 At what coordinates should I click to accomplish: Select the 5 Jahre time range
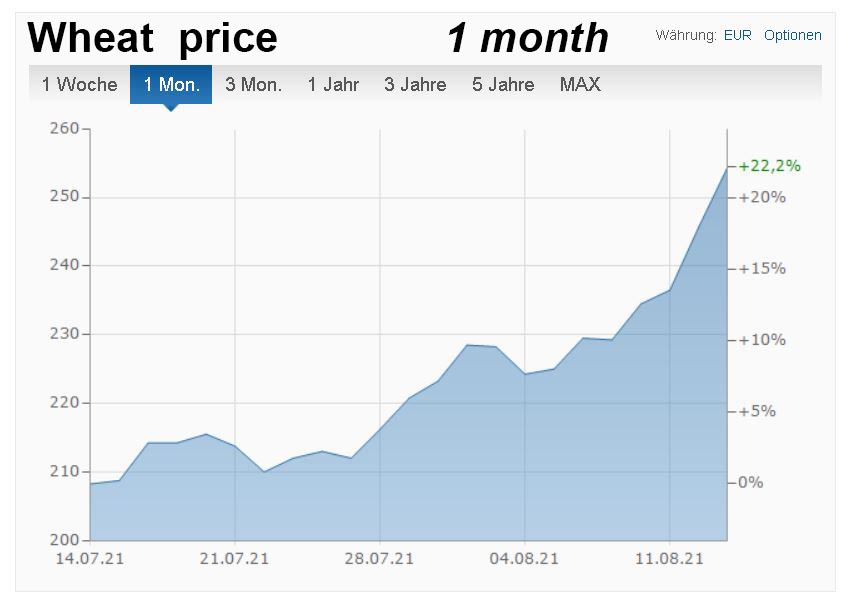click(x=503, y=85)
